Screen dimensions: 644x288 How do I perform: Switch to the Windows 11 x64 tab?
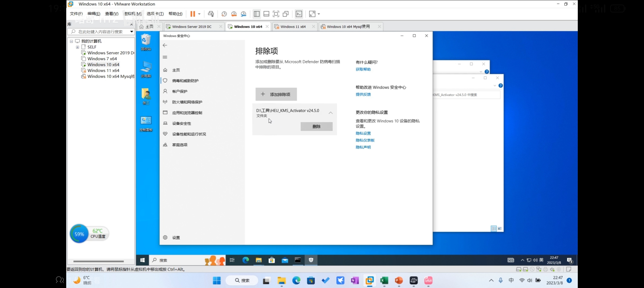[293, 27]
